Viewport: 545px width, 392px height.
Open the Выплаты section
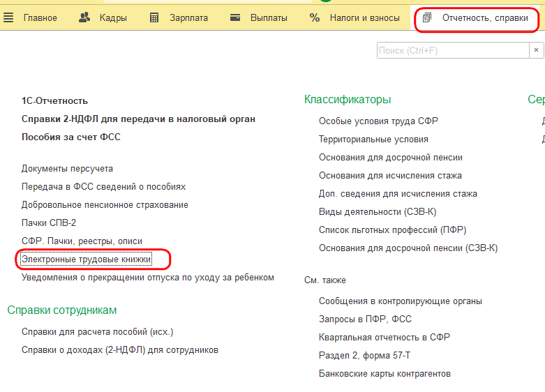coord(269,17)
